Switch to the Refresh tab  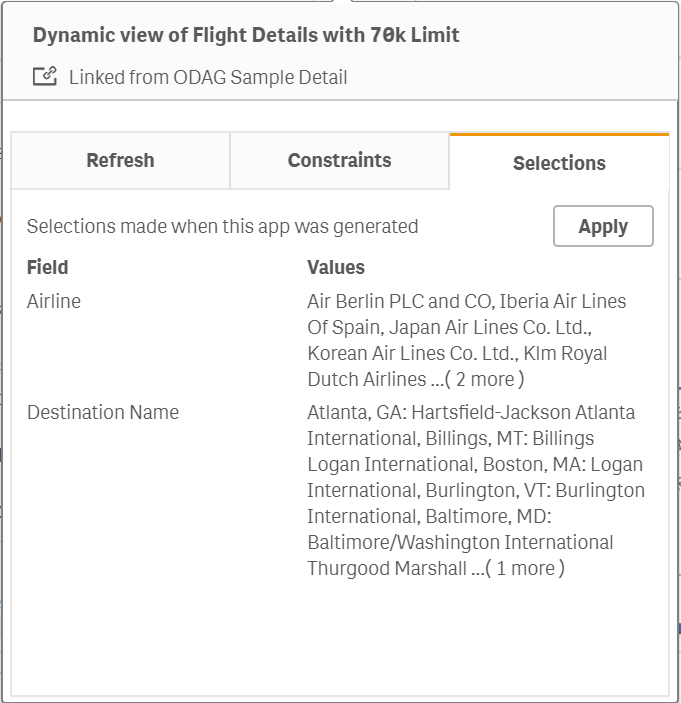pos(120,160)
